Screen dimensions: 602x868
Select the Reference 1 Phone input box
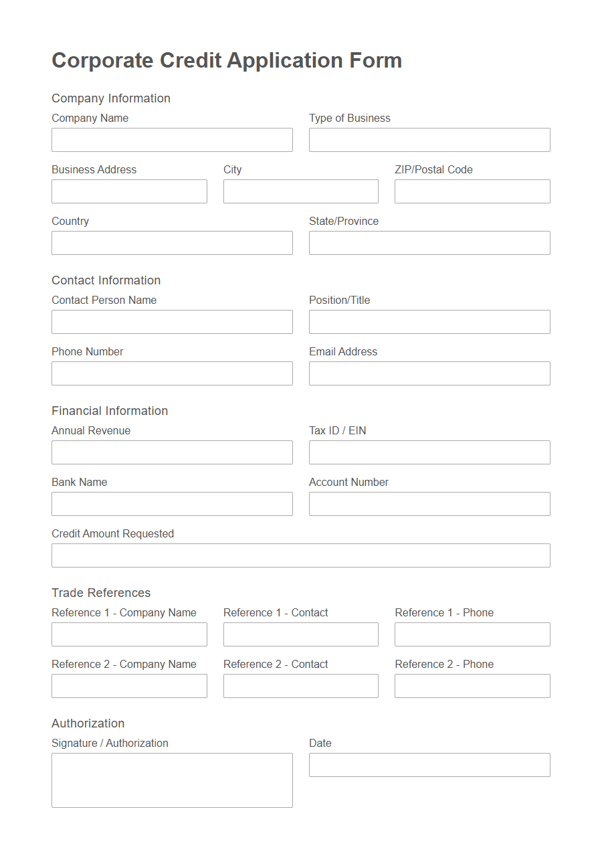[472, 634]
